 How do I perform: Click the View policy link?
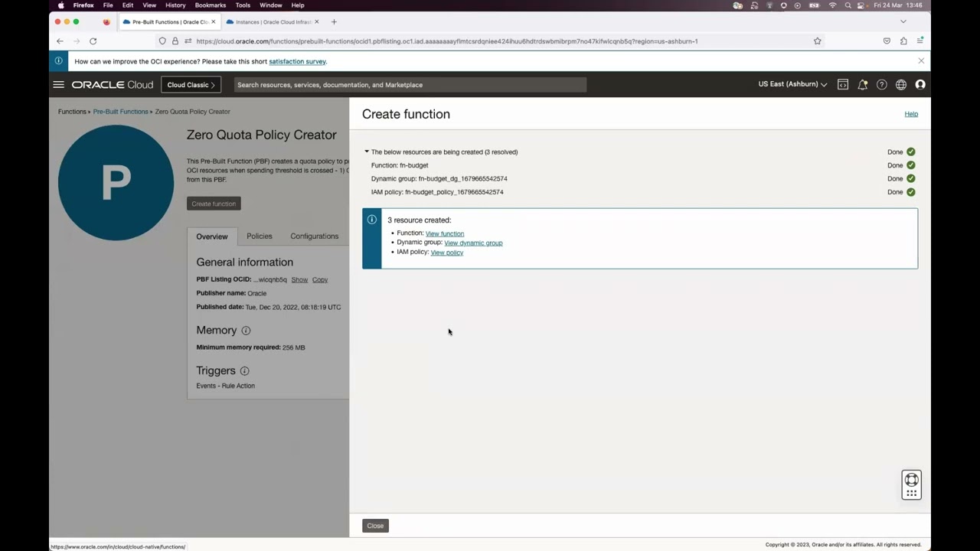[x=447, y=253]
